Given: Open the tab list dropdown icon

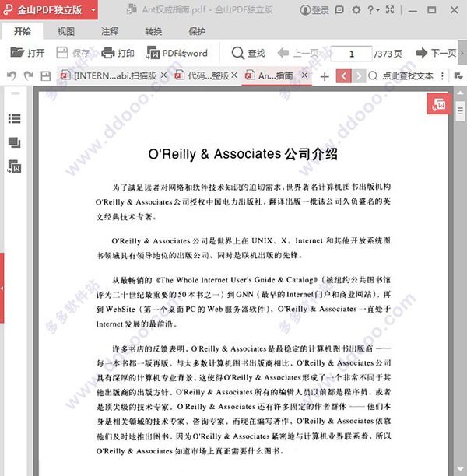Looking at the screenshot, I should point(458,76).
